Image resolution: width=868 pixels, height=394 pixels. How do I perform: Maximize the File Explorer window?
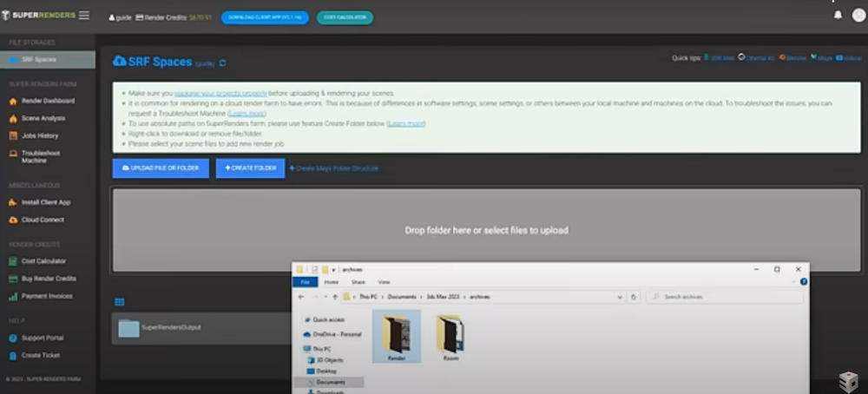(777, 270)
